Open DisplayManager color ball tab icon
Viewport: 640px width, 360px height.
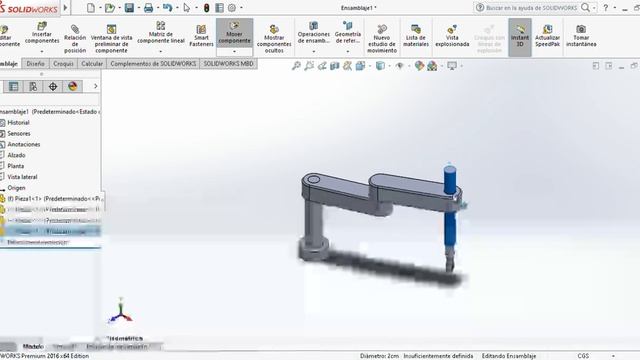pyautogui.click(x=73, y=87)
